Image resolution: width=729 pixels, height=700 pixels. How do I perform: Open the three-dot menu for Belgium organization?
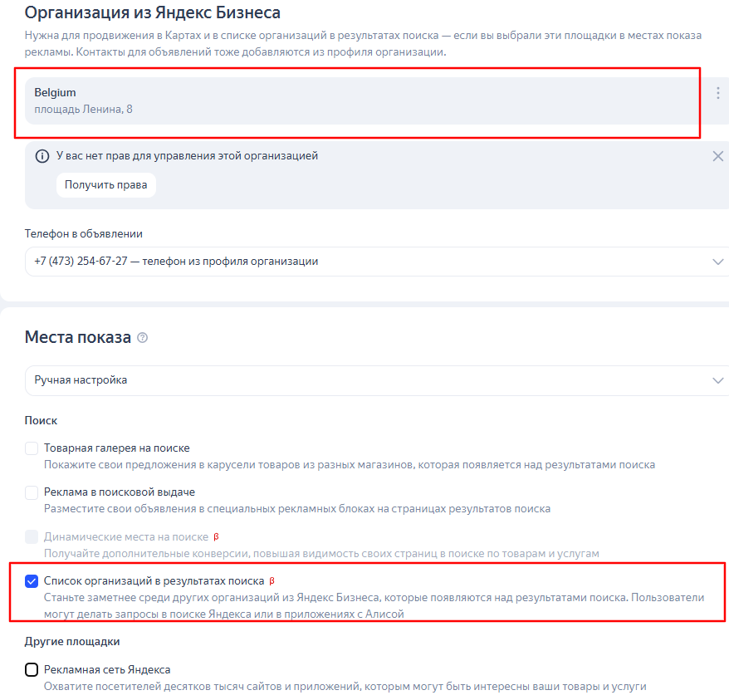click(718, 93)
